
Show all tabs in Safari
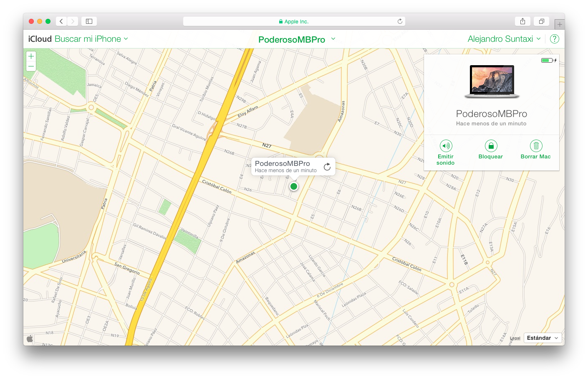(x=541, y=21)
